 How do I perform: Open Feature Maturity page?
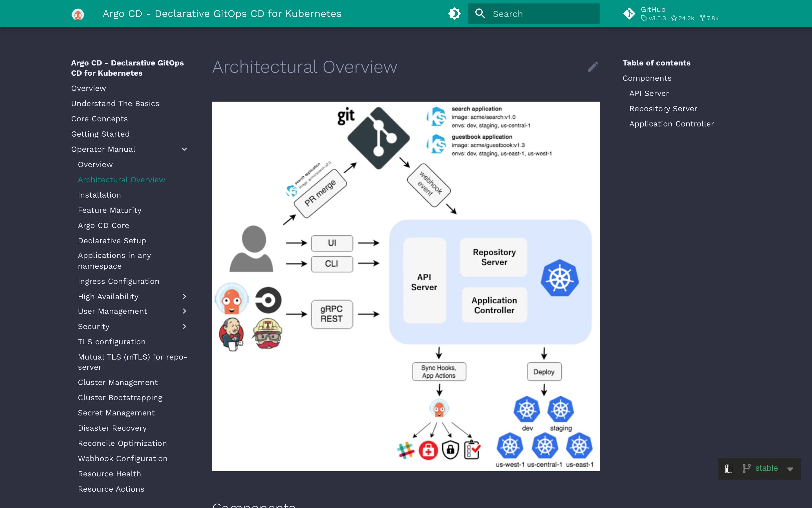[x=110, y=210]
